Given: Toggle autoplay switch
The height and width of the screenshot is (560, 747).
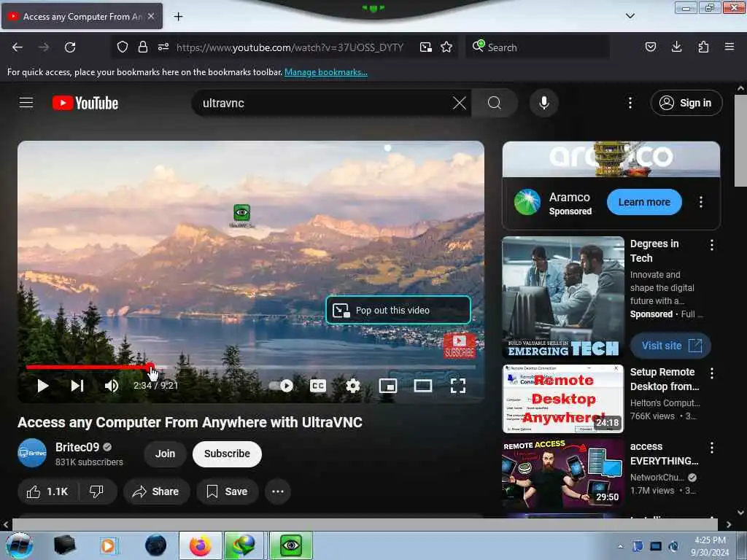Looking at the screenshot, I should tap(282, 386).
